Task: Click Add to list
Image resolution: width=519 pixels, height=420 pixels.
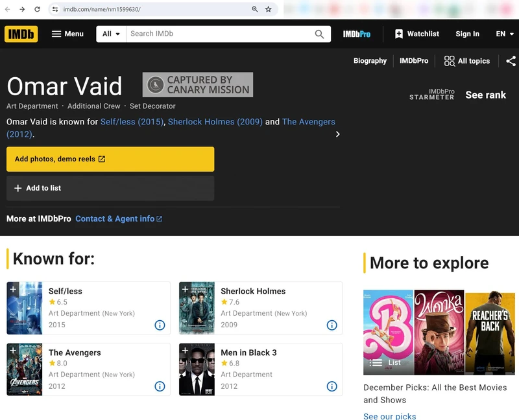Action: tap(110, 188)
